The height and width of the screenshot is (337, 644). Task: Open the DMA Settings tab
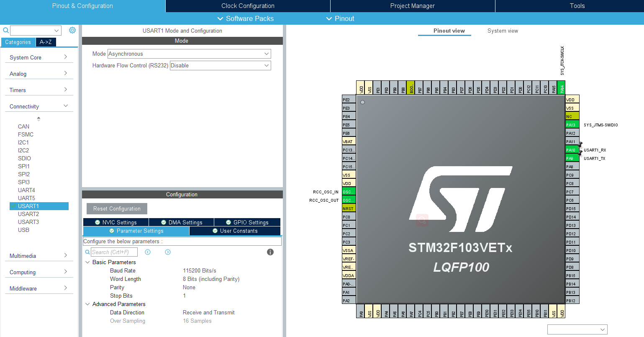click(181, 222)
